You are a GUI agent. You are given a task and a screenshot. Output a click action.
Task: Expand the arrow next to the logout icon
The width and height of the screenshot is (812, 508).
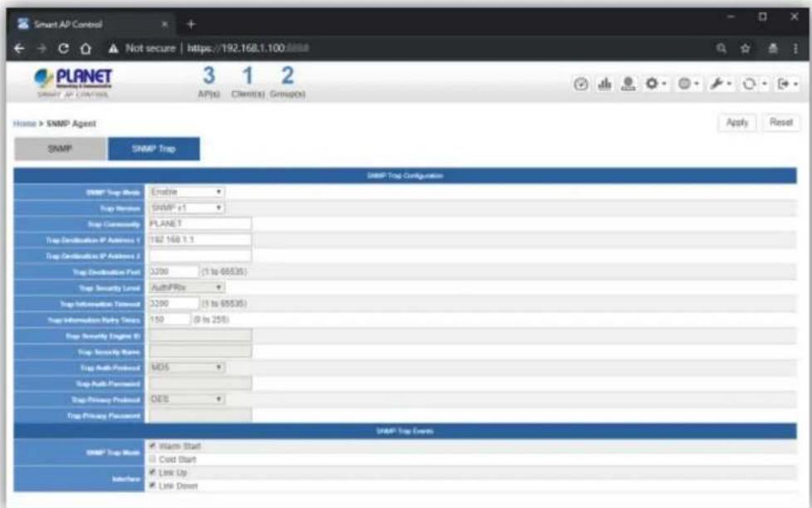point(795,84)
